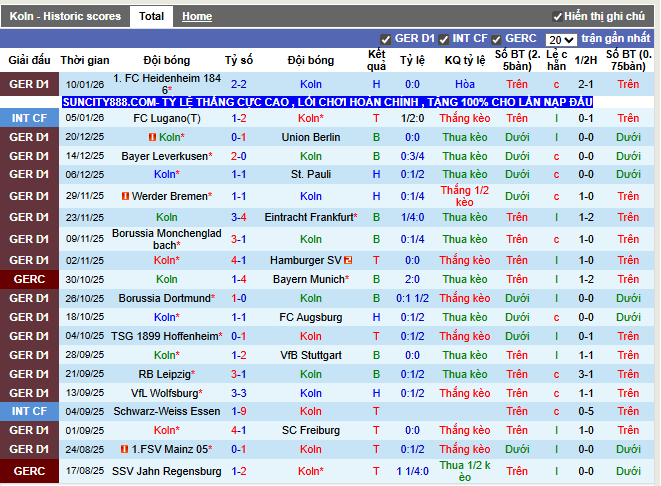Image resolution: width=661 pixels, height=486 pixels.
Task: Click Thắng 1/2 kèo result for Werder Bremen
Action: pos(465,196)
